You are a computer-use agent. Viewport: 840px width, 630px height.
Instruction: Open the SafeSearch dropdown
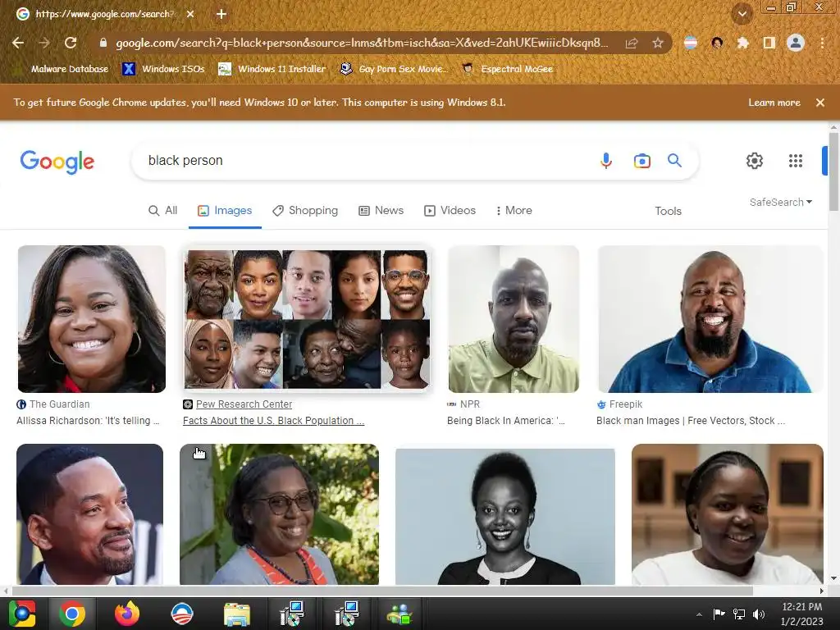781,202
